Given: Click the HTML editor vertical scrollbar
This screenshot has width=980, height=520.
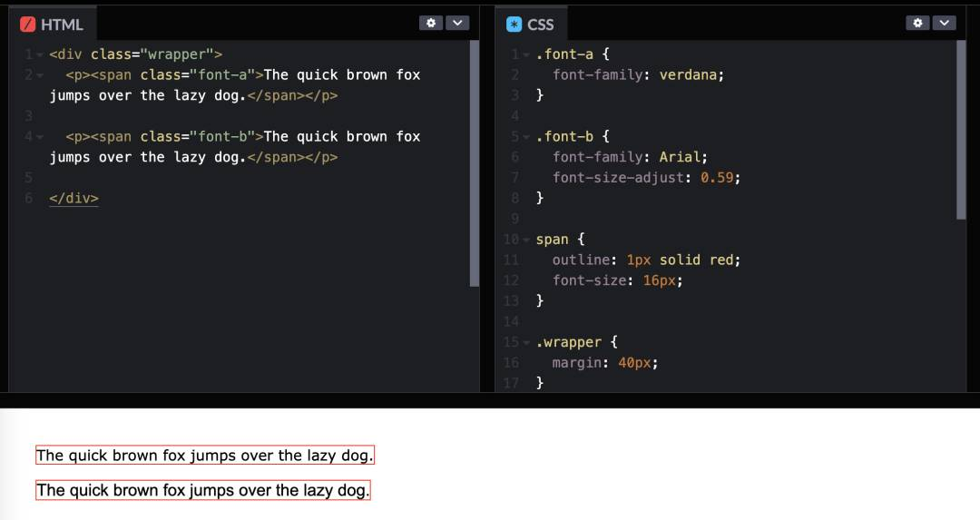Looking at the screenshot, I should (475, 163).
